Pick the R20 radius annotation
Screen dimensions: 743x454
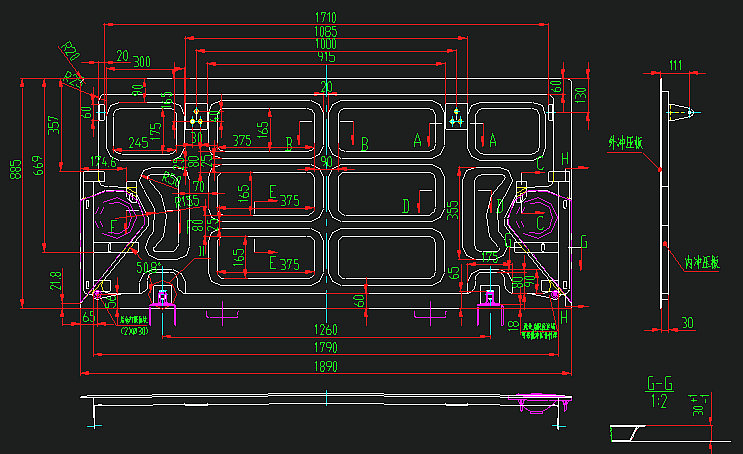(69, 50)
